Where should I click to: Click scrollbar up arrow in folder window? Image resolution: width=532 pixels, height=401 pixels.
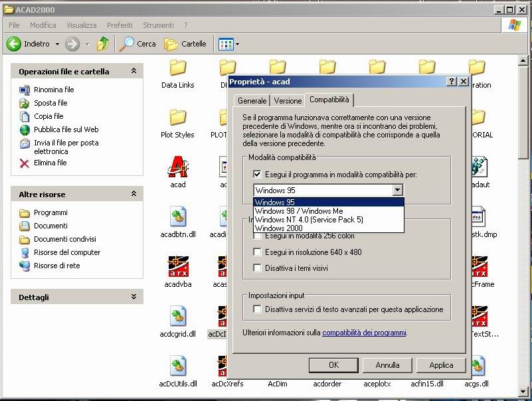tap(523, 61)
